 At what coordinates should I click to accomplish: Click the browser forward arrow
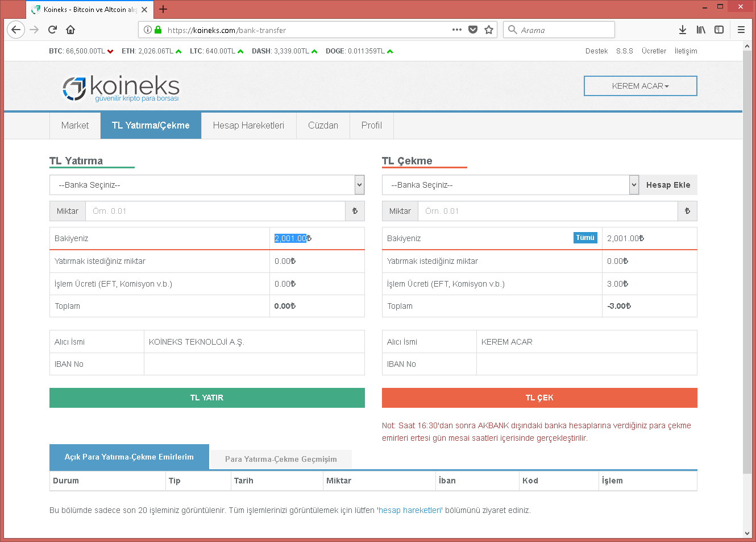[34, 30]
